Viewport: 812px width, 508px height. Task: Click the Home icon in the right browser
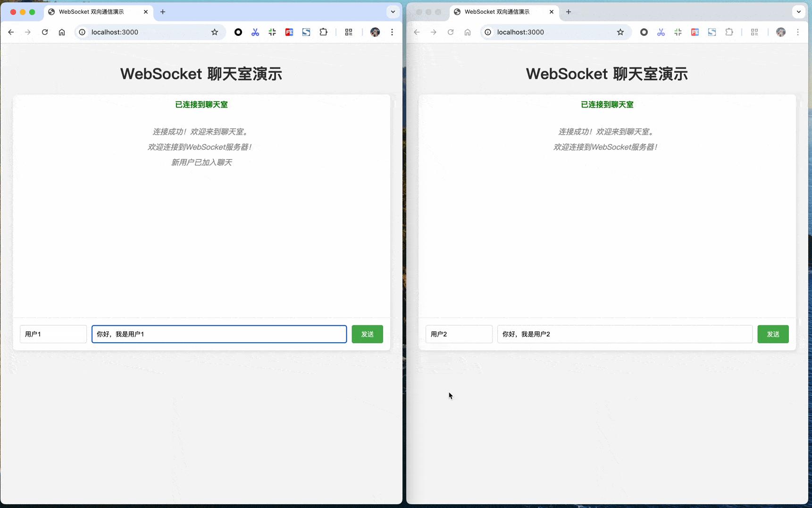[x=468, y=32]
